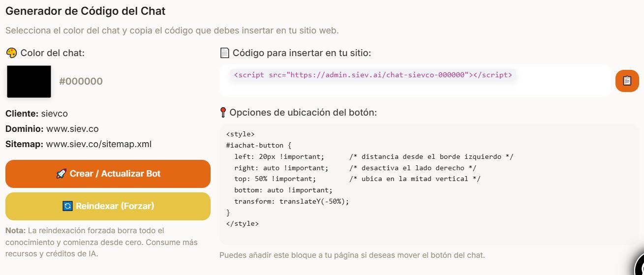Click the www.siev.co/sitemap.xml sitemap address
Viewport: 644px width, 275px height.
[x=98, y=144]
